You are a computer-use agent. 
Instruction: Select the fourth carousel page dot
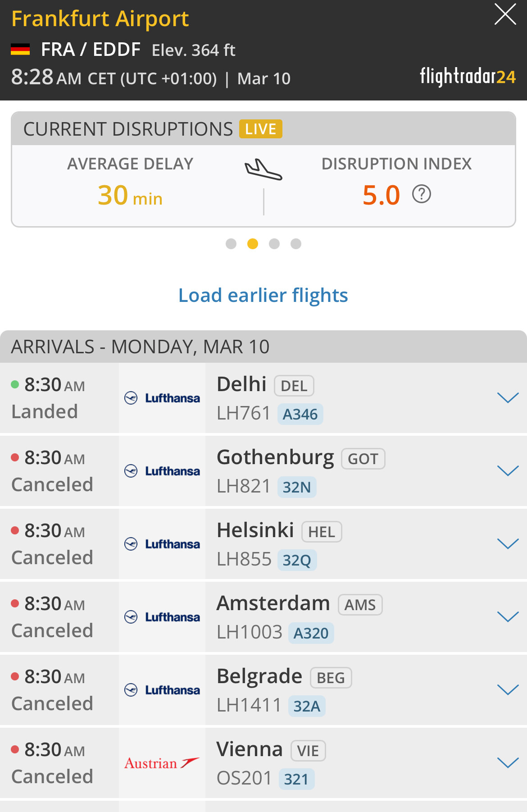point(296,244)
